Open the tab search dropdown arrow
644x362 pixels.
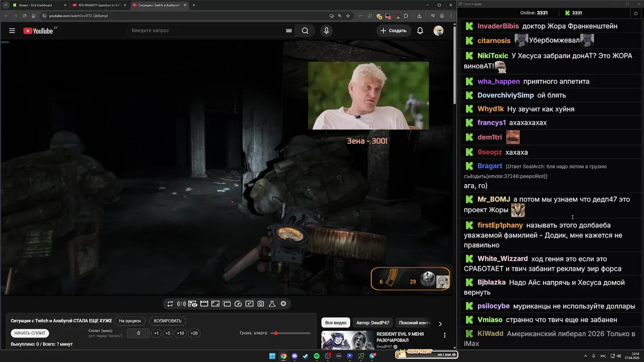(x=5, y=5)
